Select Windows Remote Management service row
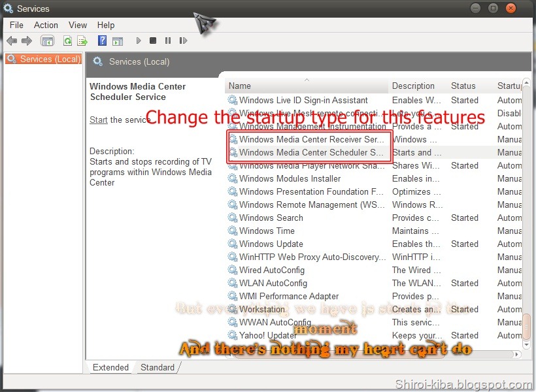Image resolution: width=536 pixels, height=392 pixels. point(375,204)
